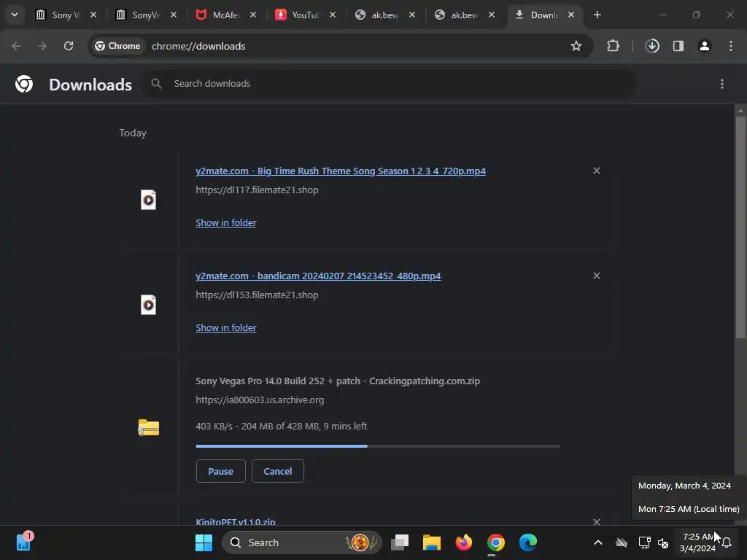Toggle the side panel icon
This screenshot has height=560, width=747.
click(678, 46)
